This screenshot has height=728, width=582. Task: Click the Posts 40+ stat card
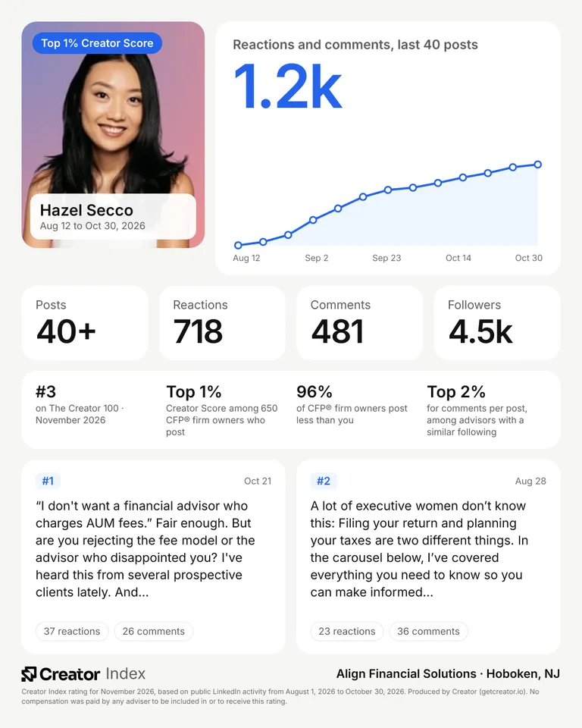pyautogui.click(x=85, y=323)
